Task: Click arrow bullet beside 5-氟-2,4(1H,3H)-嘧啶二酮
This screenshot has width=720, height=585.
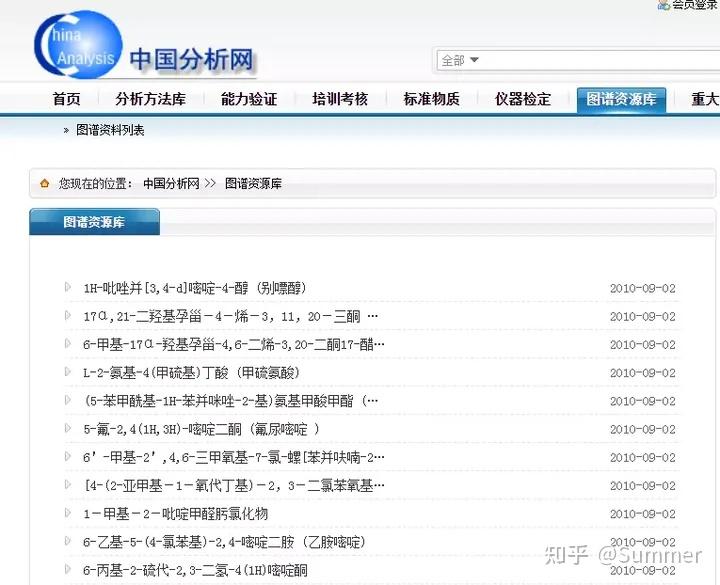Action: pos(68,428)
